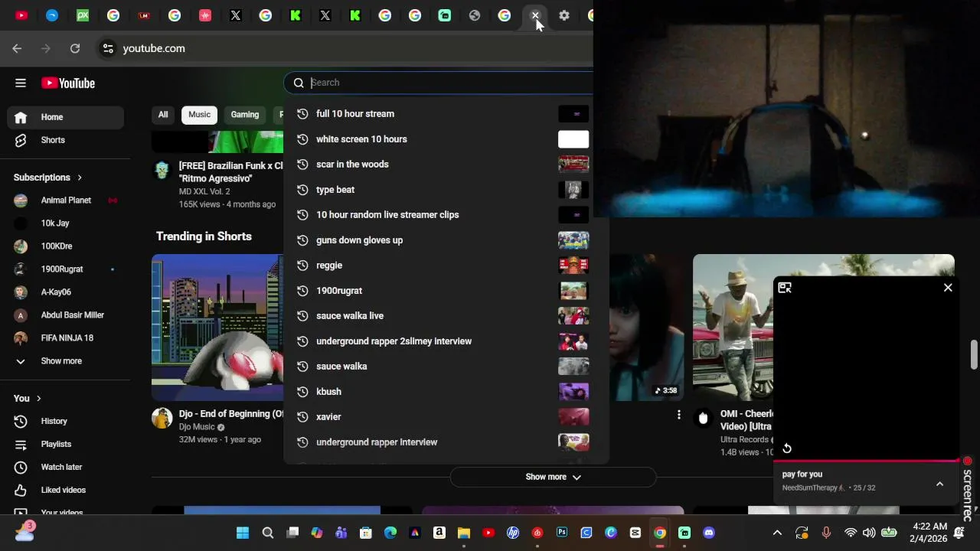Expand the Subscriptions section chevron
The width and height of the screenshot is (980, 551).
pyautogui.click(x=79, y=178)
